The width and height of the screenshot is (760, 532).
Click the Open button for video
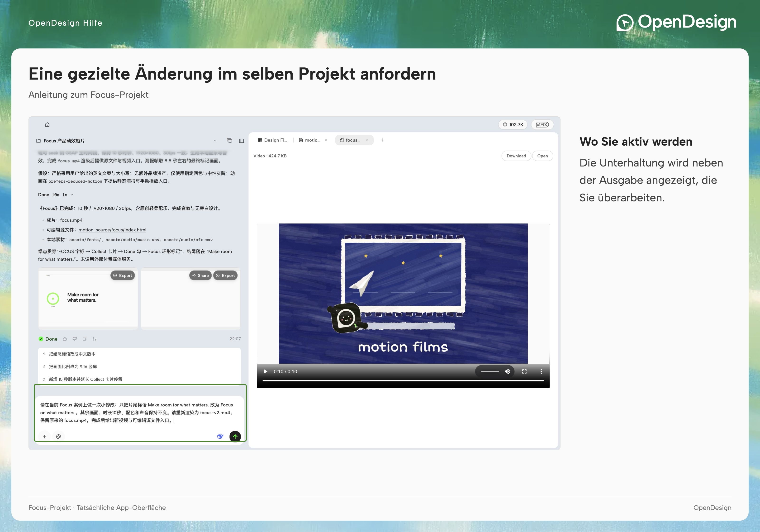(542, 156)
